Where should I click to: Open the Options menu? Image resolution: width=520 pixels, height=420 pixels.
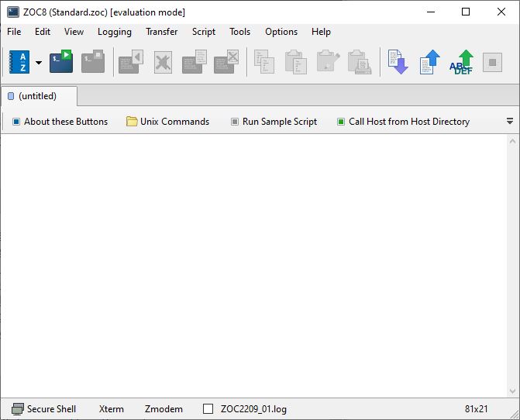(x=281, y=32)
